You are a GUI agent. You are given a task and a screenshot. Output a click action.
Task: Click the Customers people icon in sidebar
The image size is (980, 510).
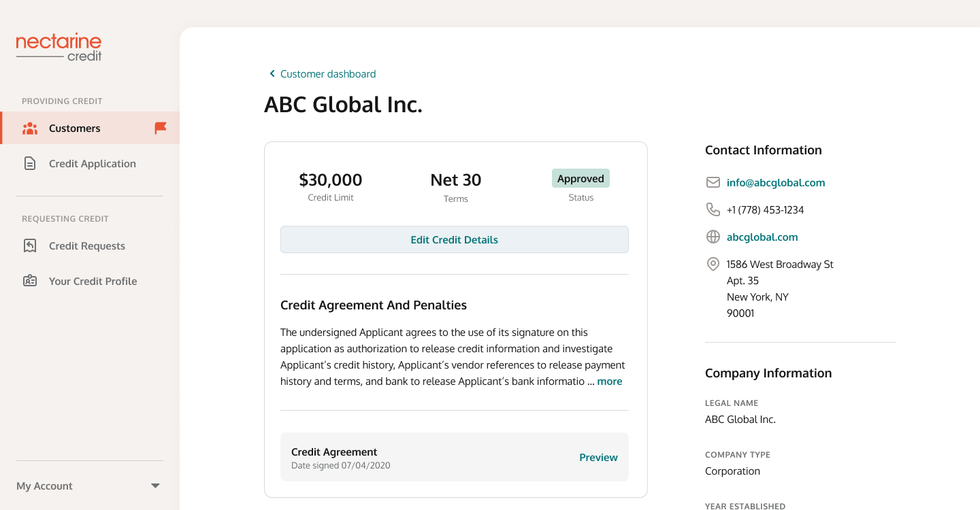click(x=30, y=129)
